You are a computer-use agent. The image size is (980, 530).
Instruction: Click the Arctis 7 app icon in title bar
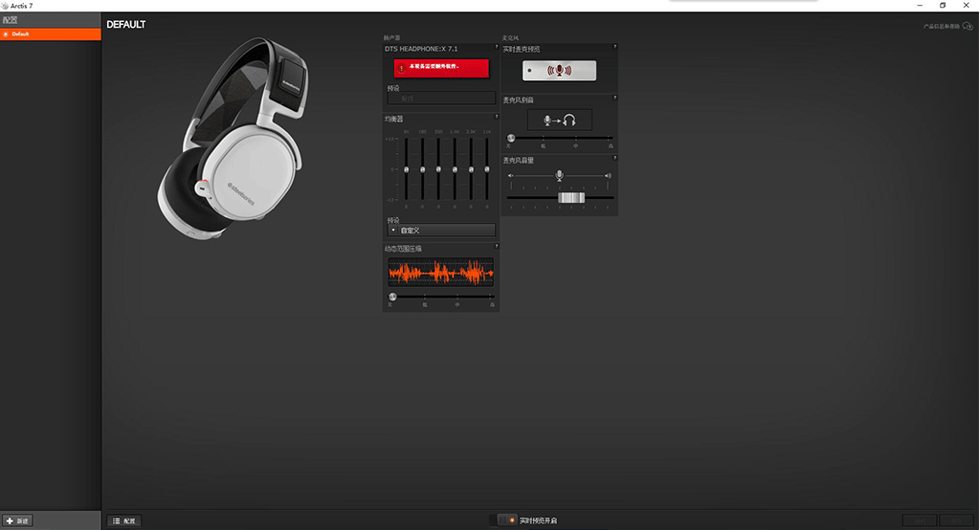pos(5,6)
